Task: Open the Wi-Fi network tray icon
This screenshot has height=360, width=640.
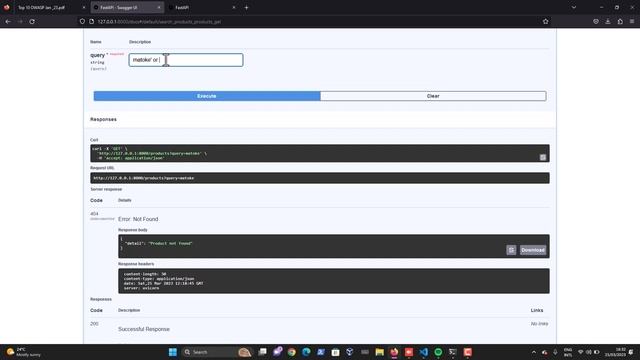Action: (580, 352)
